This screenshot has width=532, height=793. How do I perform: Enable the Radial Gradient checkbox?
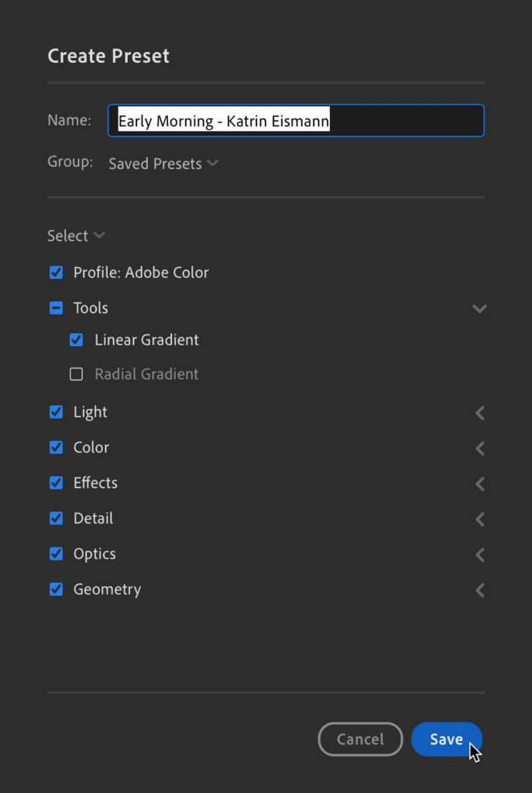76,374
